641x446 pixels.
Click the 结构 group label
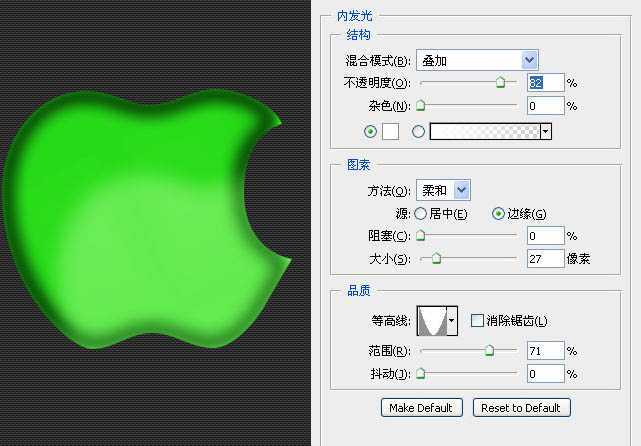click(358, 35)
